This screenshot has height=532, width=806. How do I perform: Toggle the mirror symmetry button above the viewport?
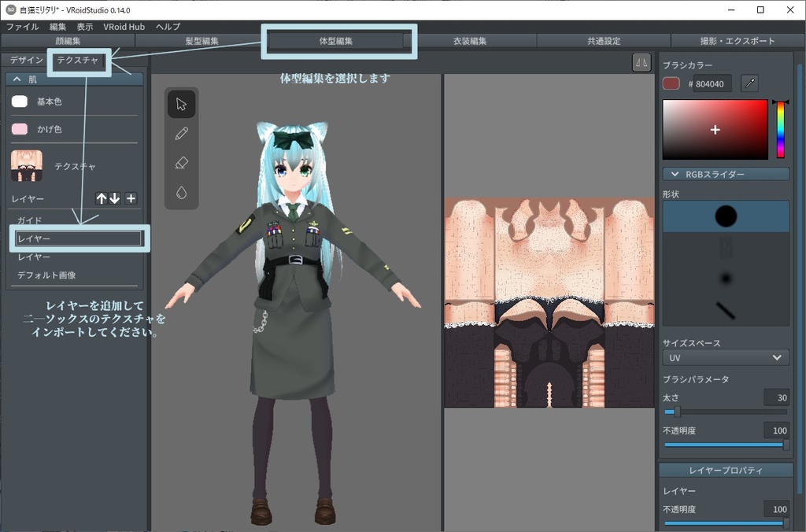coord(641,62)
